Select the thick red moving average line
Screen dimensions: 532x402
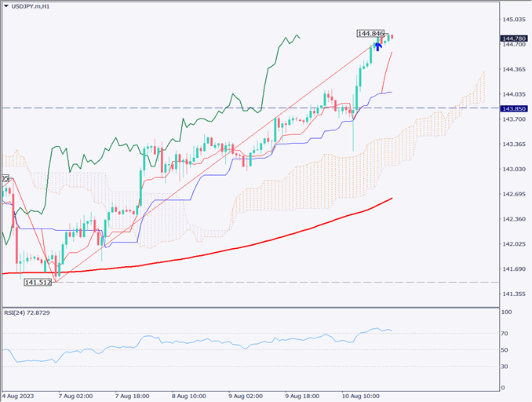[x=235, y=247]
